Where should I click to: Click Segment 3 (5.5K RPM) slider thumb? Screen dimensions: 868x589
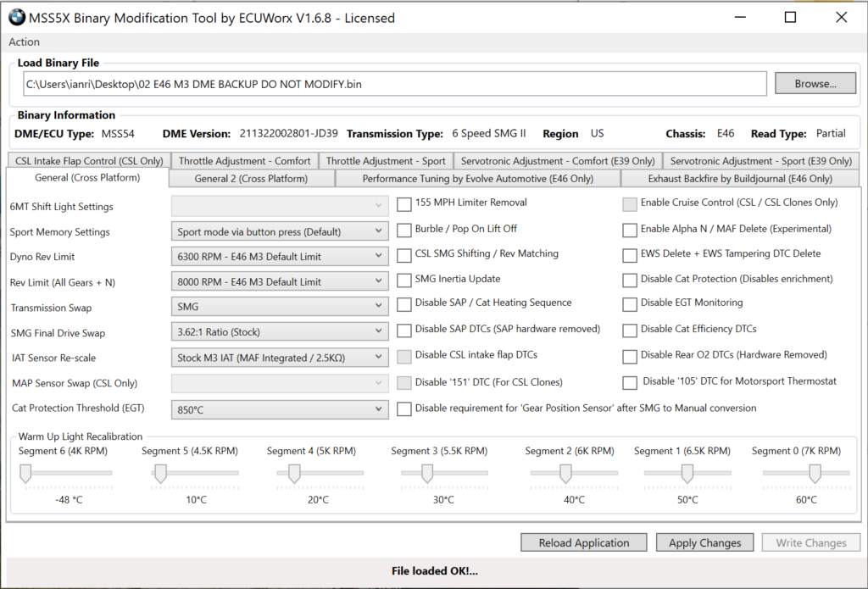[x=427, y=473]
